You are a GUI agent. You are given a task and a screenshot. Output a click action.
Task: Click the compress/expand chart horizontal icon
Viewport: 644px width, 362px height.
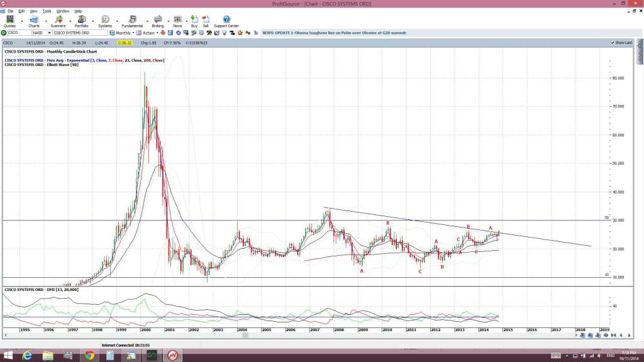coord(606,336)
